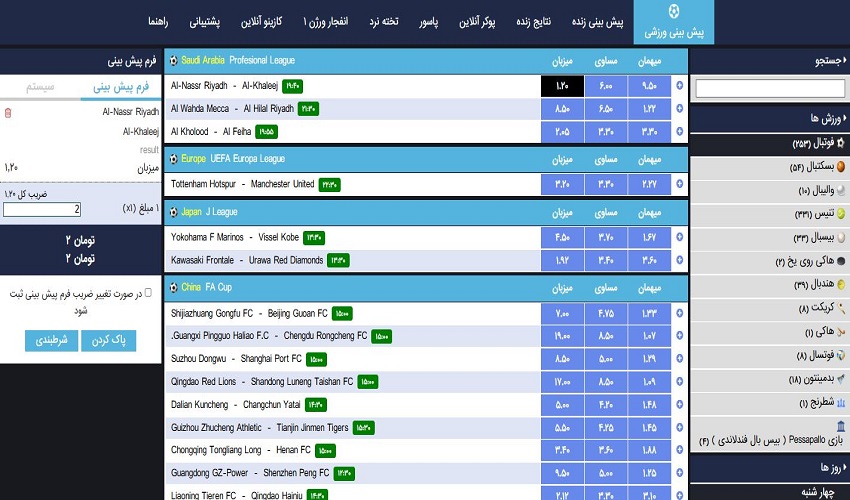Pick draw odds for Dalian Kuncheng vs Changchun Yatai
This screenshot has height=500, width=850.
point(606,405)
